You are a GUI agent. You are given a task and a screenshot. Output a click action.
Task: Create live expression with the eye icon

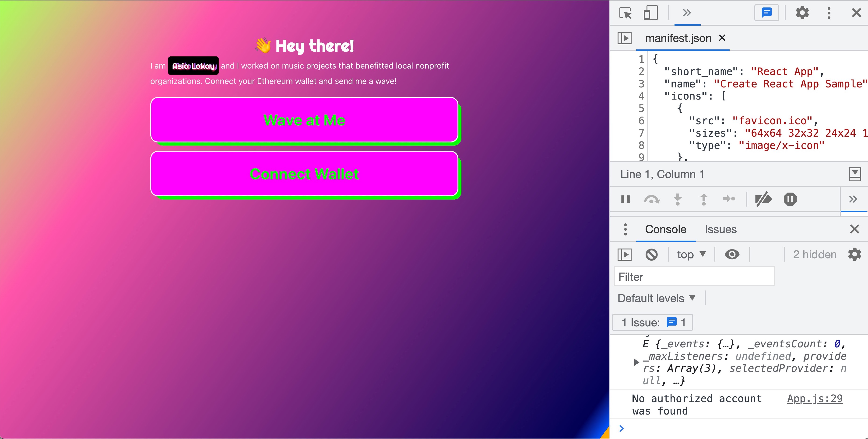click(x=732, y=255)
